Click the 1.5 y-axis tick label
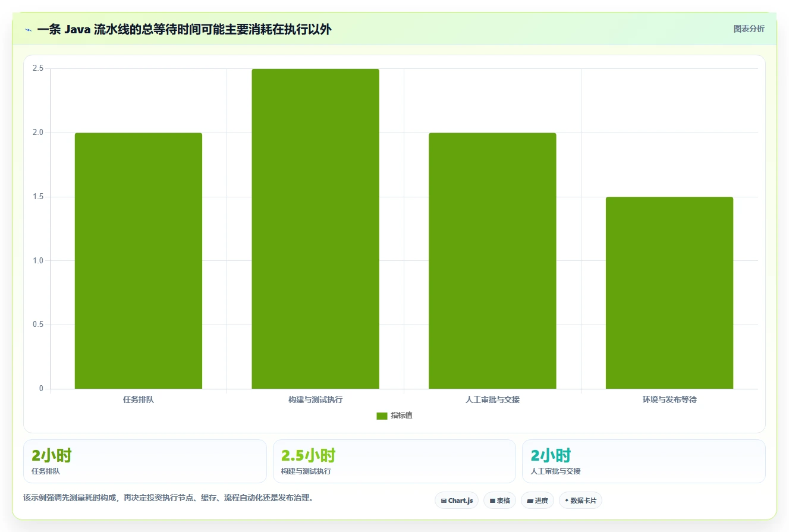The width and height of the screenshot is (789, 532). pos(38,197)
